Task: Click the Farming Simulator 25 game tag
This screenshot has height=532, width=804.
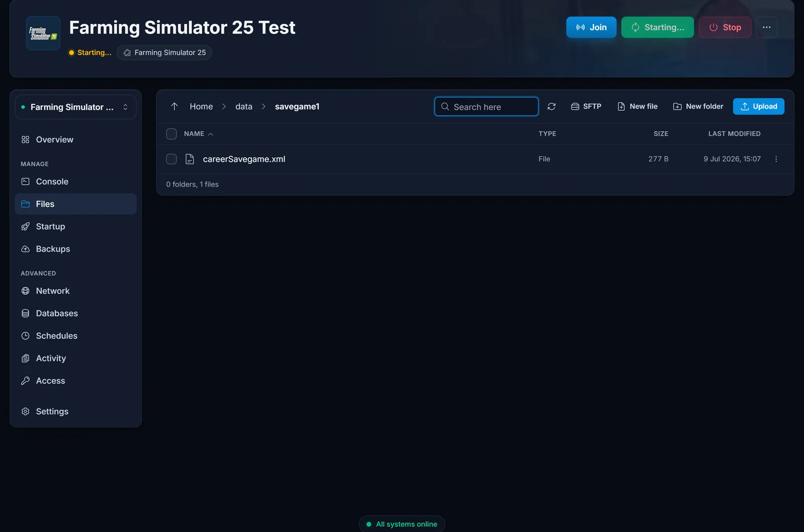Action: (164, 53)
